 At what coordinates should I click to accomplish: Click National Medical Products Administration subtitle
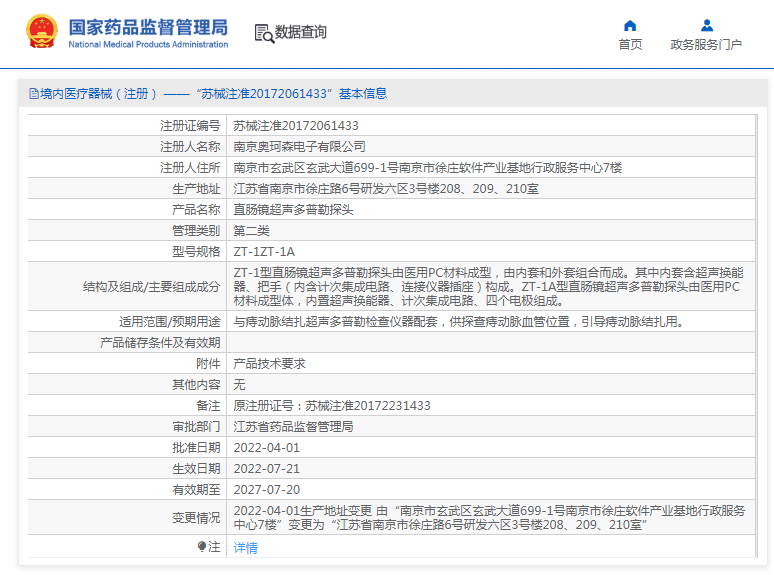pos(148,44)
